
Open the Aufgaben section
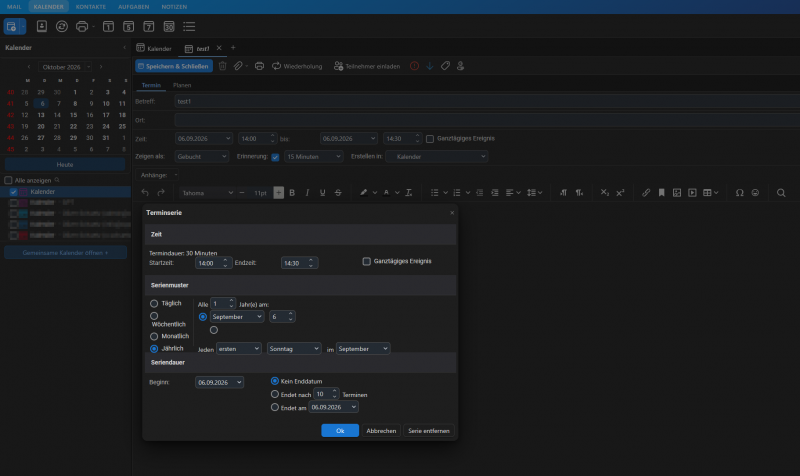click(134, 7)
